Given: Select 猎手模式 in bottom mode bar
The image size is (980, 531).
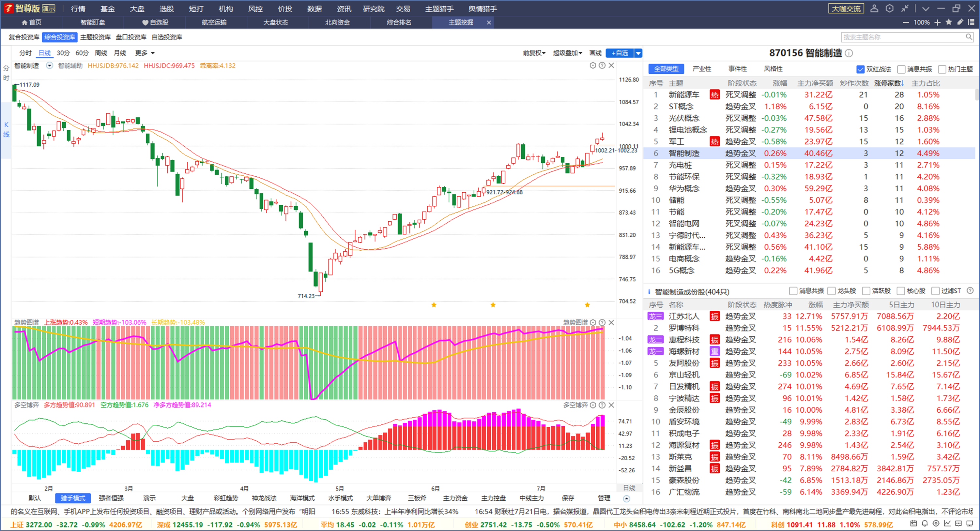Looking at the screenshot, I should [73, 498].
